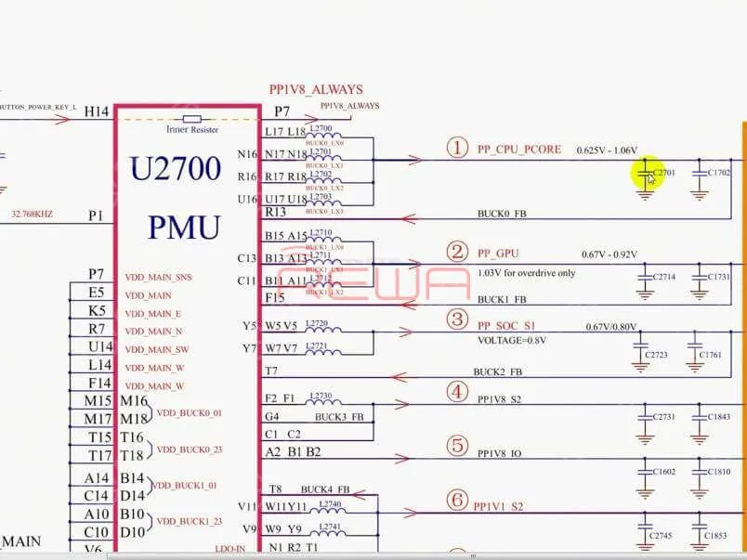The width and height of the screenshot is (747, 560).
Task: Select the VDD_BUCK1_01 group label
Action: [x=184, y=486]
